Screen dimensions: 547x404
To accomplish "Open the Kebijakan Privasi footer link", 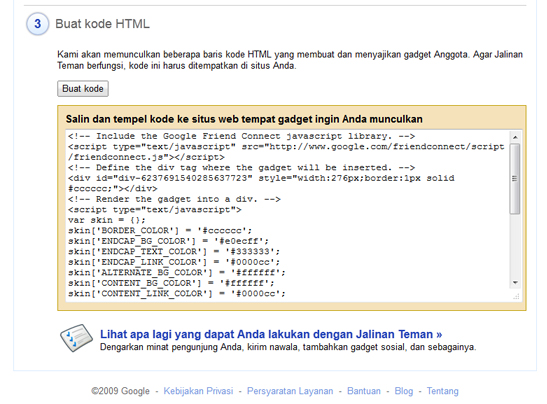I will (198, 391).
